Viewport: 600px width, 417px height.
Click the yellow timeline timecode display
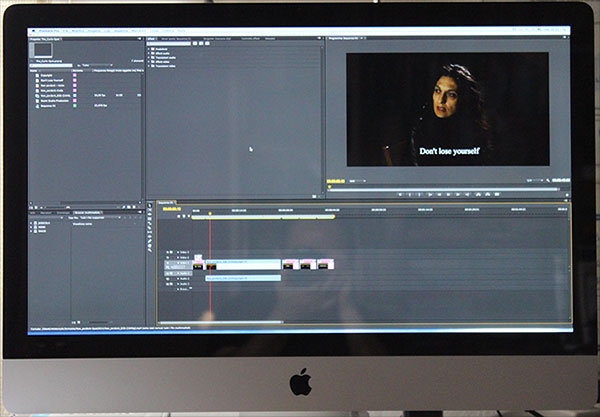[172, 209]
